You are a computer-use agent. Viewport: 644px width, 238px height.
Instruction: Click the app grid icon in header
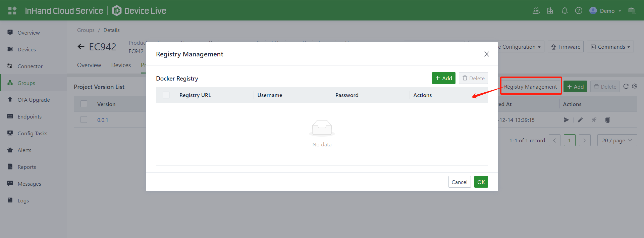tap(12, 11)
